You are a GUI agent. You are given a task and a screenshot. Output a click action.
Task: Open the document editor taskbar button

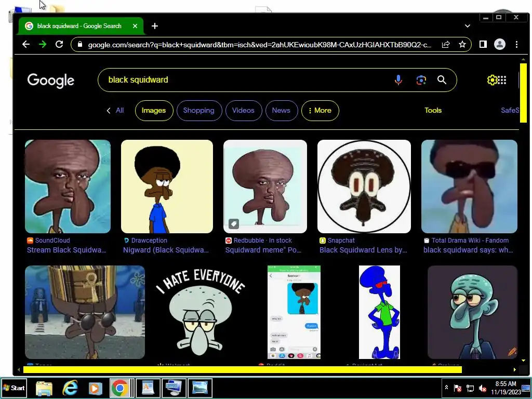coord(148,388)
